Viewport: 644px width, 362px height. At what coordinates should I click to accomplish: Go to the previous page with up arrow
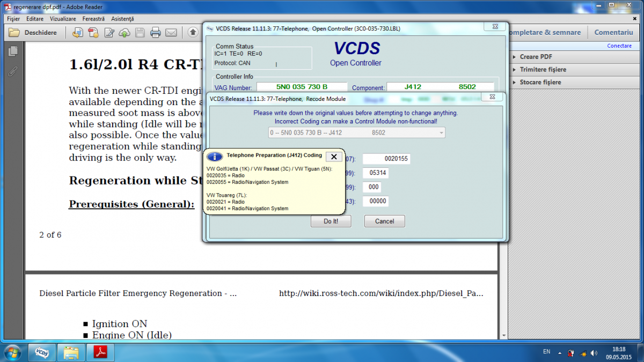tap(193, 33)
